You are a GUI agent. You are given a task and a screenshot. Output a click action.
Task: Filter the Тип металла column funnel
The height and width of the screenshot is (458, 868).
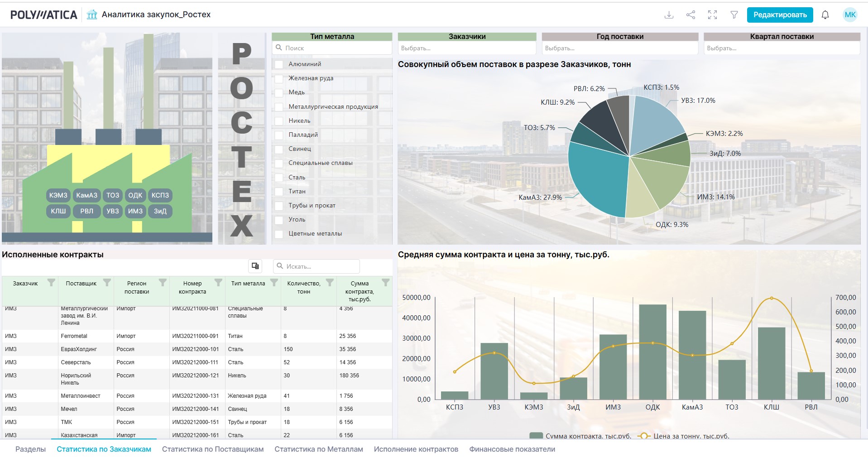click(x=274, y=283)
